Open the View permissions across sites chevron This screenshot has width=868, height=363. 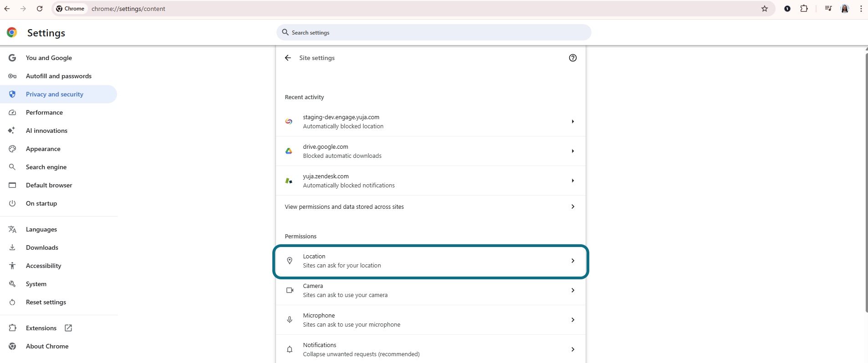click(573, 207)
